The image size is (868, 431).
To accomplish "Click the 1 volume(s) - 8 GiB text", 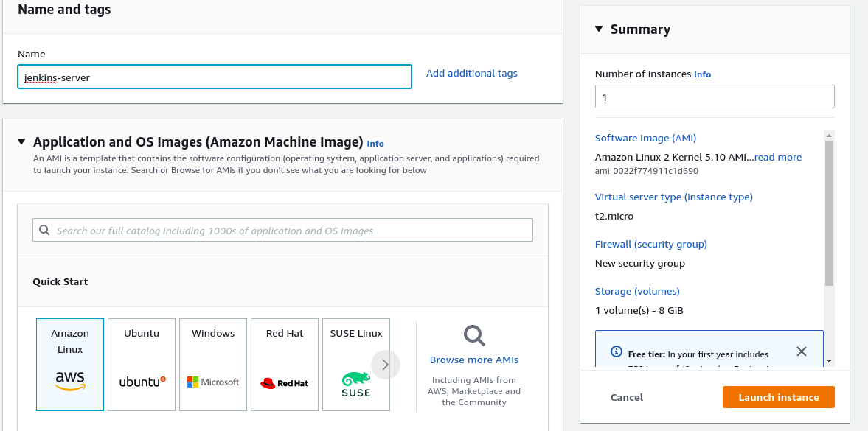I will point(639,310).
